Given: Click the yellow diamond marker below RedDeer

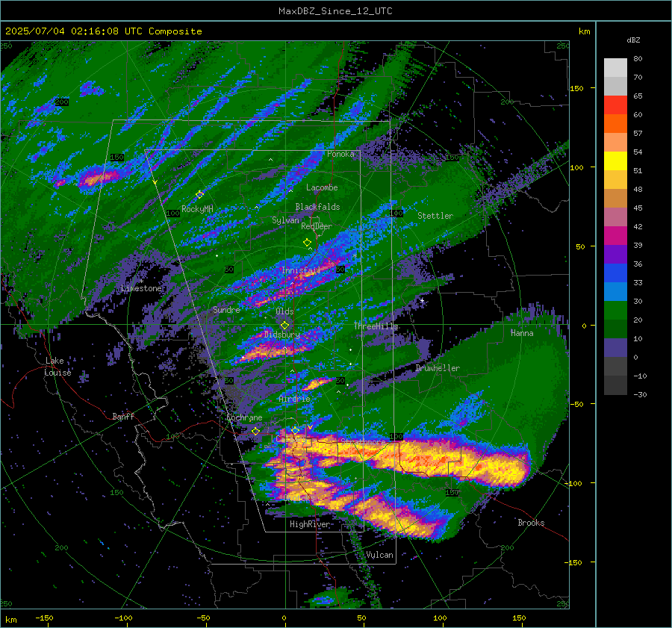Looking at the screenshot, I should [x=307, y=243].
